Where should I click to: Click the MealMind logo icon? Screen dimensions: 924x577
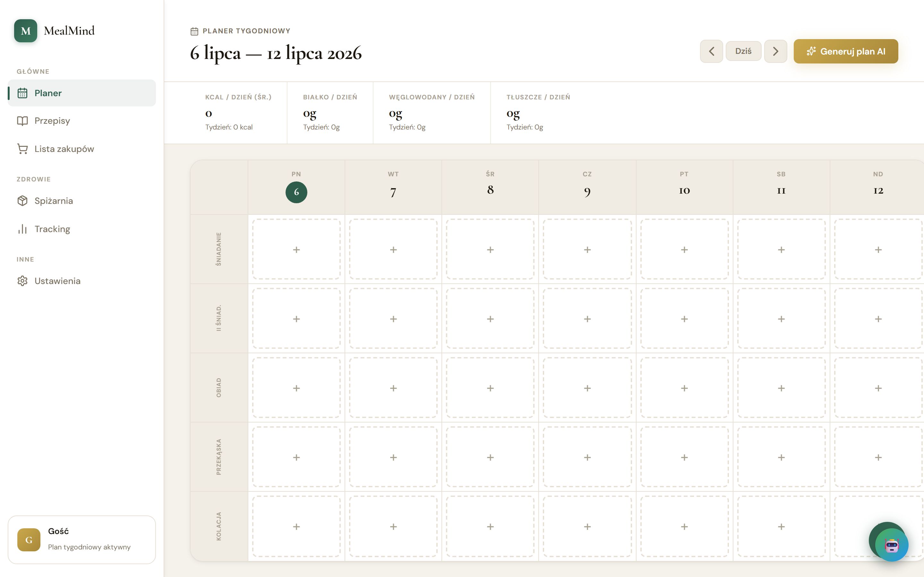(26, 31)
